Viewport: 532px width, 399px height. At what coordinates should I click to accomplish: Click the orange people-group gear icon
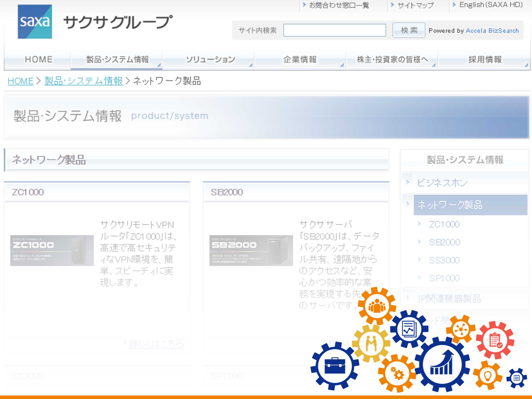[377, 306]
